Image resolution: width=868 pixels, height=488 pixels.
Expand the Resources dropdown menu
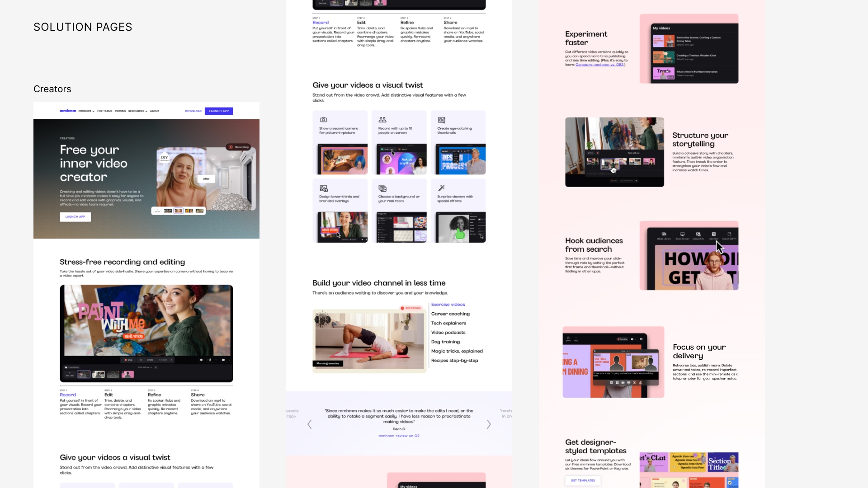[x=137, y=111]
